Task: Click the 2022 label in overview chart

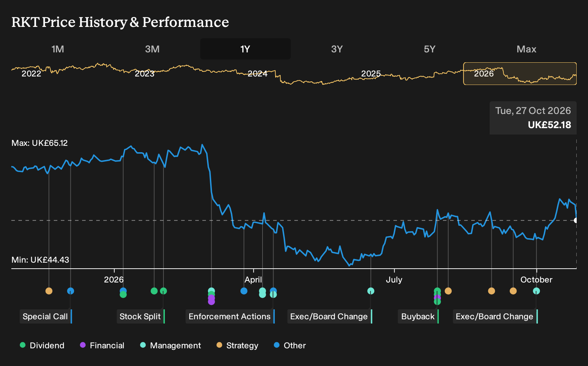Action: point(31,74)
